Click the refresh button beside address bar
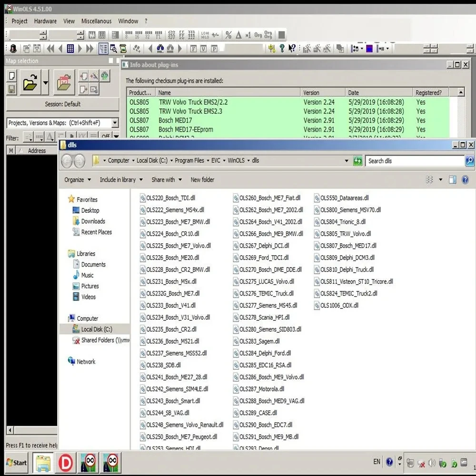 [x=357, y=161]
